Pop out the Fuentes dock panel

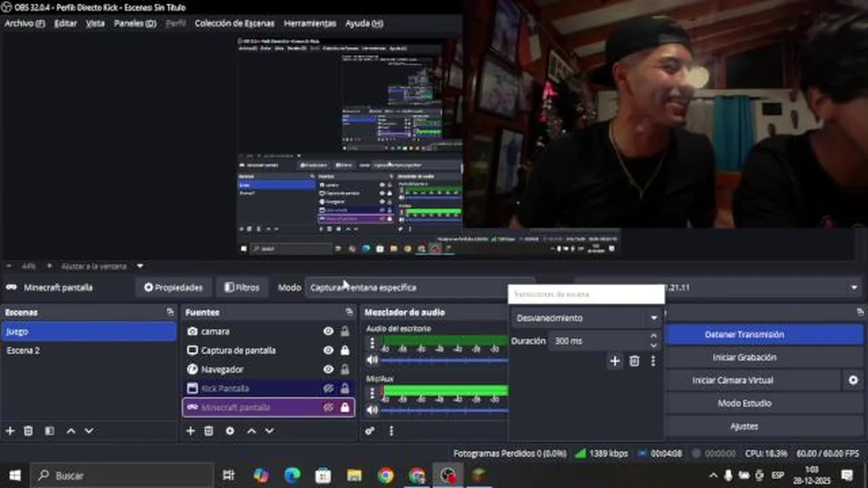(349, 312)
